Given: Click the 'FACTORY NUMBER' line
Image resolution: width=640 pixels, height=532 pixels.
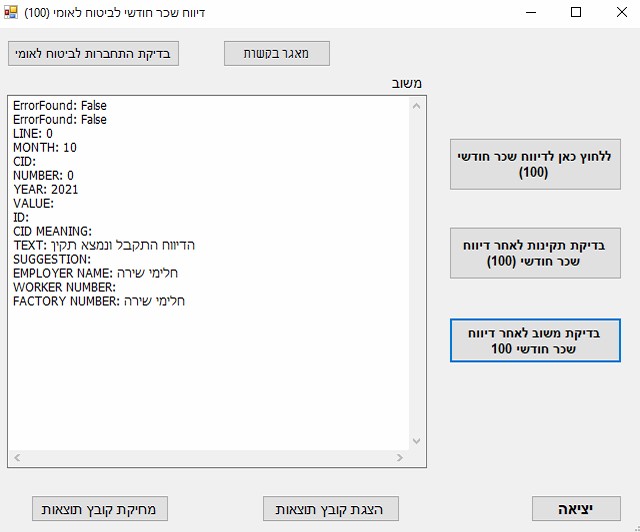Looking at the screenshot, I should click(99, 301).
